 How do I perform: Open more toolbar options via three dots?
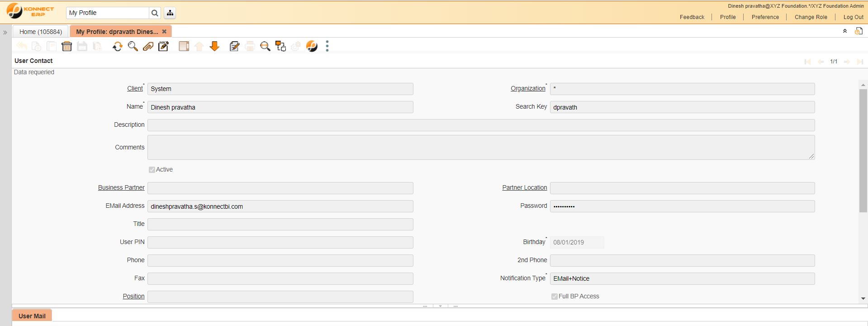tap(327, 46)
